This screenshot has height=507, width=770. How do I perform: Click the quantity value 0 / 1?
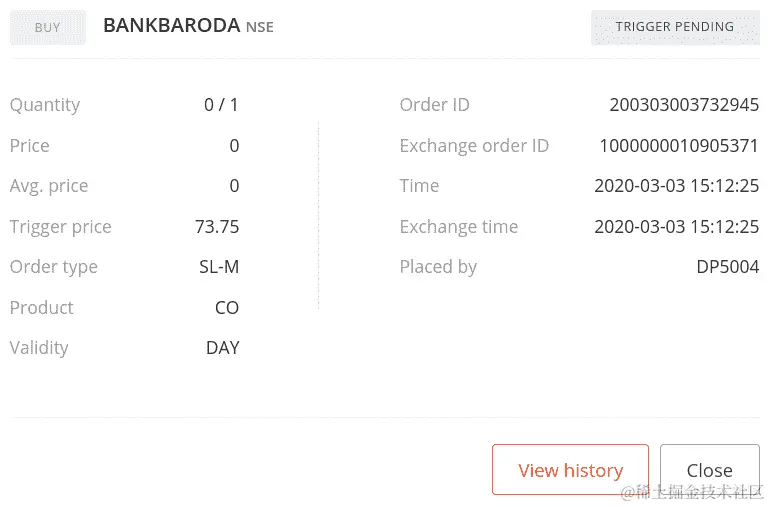221,105
